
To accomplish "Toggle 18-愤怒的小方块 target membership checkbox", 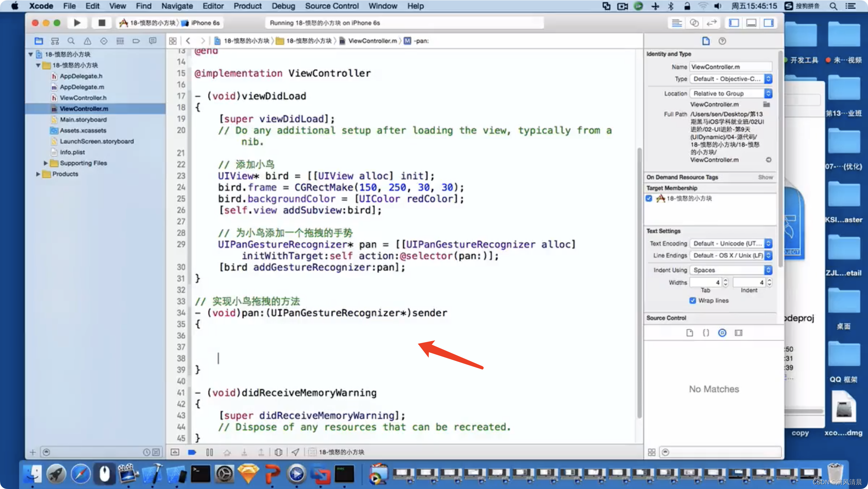I will pos(649,198).
